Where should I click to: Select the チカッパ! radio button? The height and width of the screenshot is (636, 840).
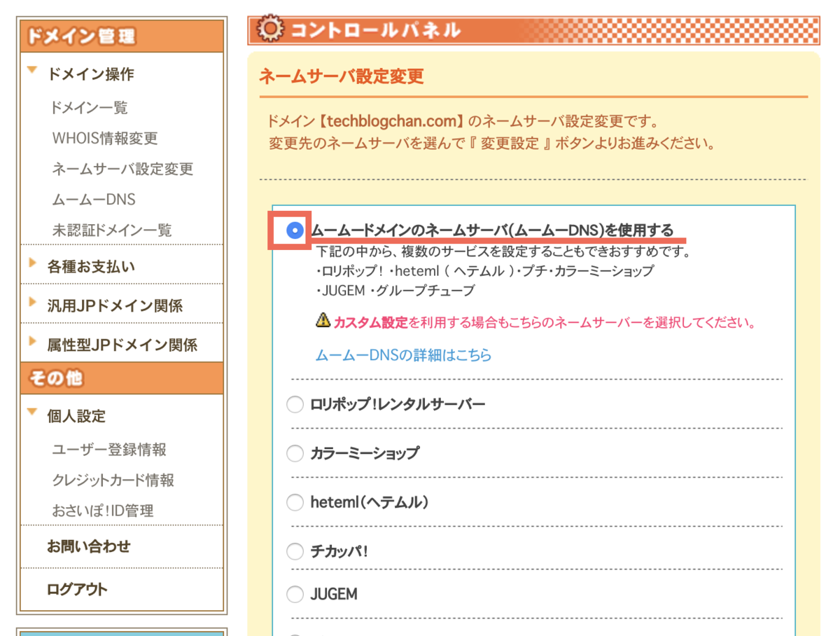[x=295, y=551]
